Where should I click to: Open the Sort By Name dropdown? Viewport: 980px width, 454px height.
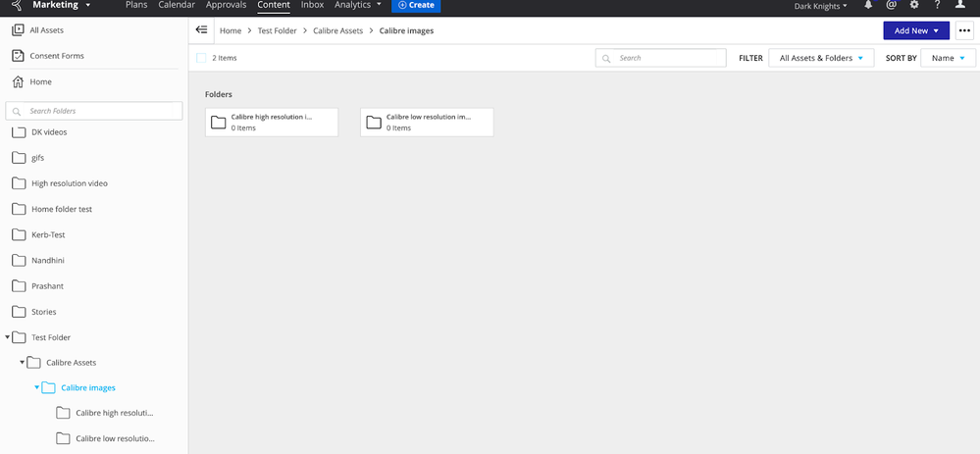(947, 58)
